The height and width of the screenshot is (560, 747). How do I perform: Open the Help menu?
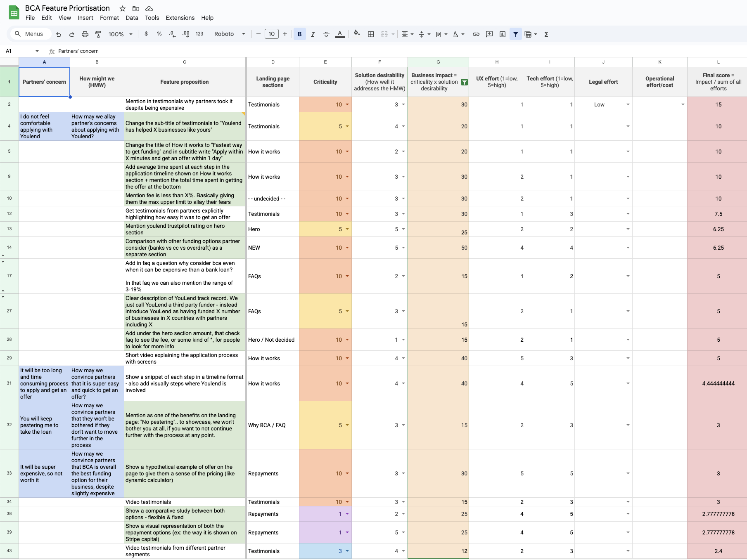pyautogui.click(x=207, y=18)
